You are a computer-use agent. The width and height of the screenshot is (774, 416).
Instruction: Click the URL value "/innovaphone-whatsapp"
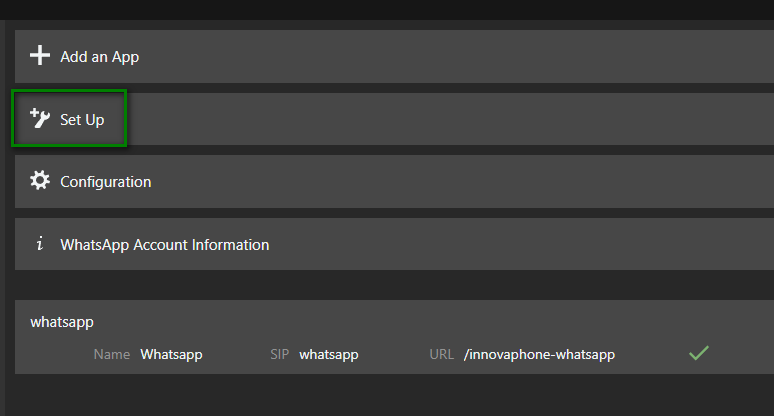(538, 354)
